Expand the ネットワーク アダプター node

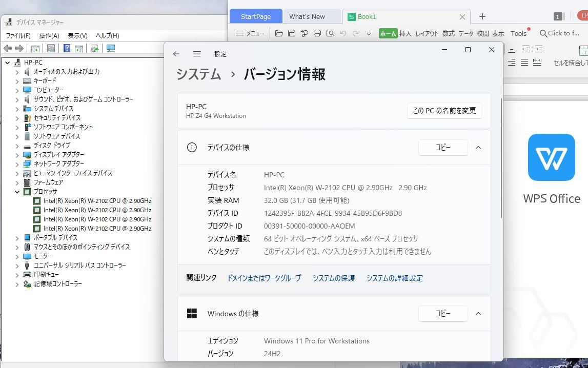click(x=17, y=164)
